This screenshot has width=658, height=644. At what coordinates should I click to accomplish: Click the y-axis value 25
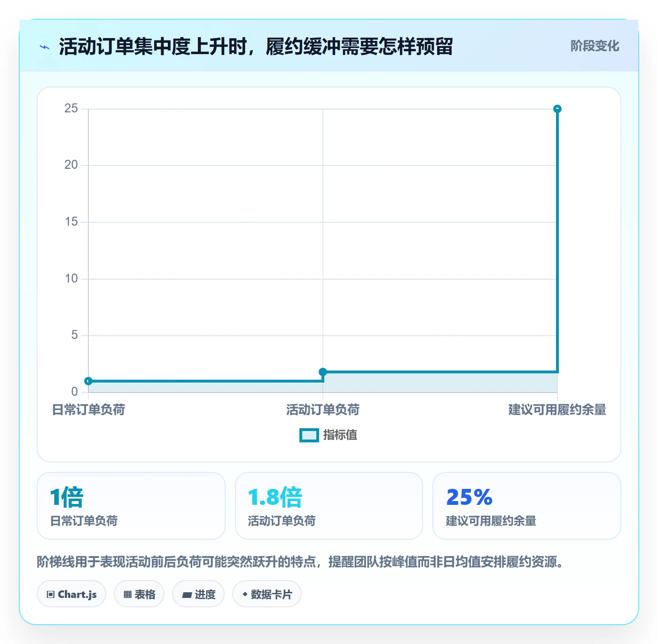[x=71, y=109]
